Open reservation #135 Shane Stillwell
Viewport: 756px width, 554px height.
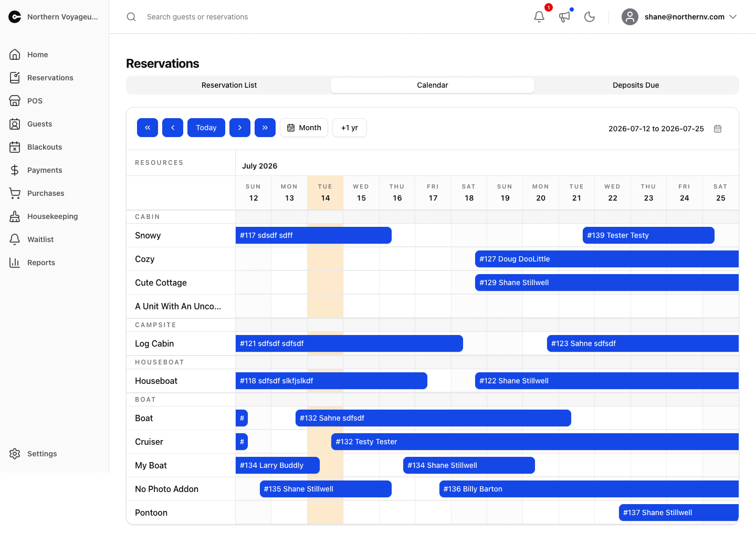point(325,489)
